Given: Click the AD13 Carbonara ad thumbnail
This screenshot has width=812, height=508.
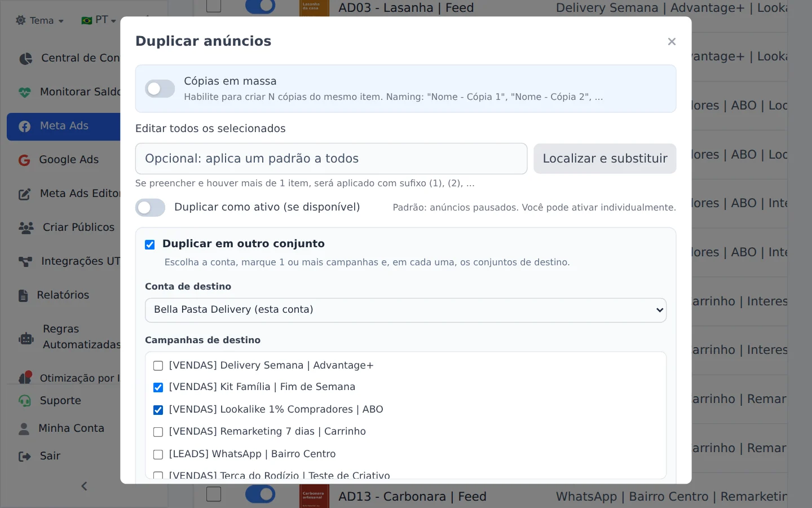Looking at the screenshot, I should pyautogui.click(x=314, y=496).
